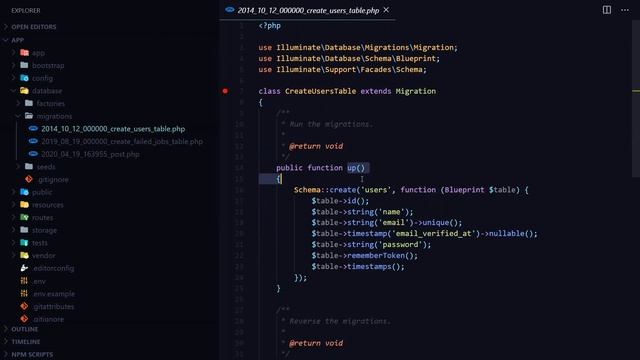Open the .env.example file
The image size is (640, 360).
54,293
